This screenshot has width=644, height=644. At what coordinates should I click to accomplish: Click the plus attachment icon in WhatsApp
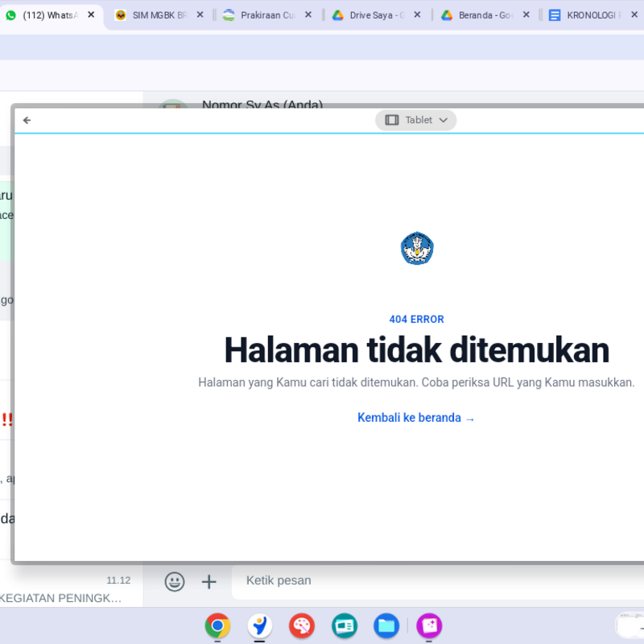[208, 581]
